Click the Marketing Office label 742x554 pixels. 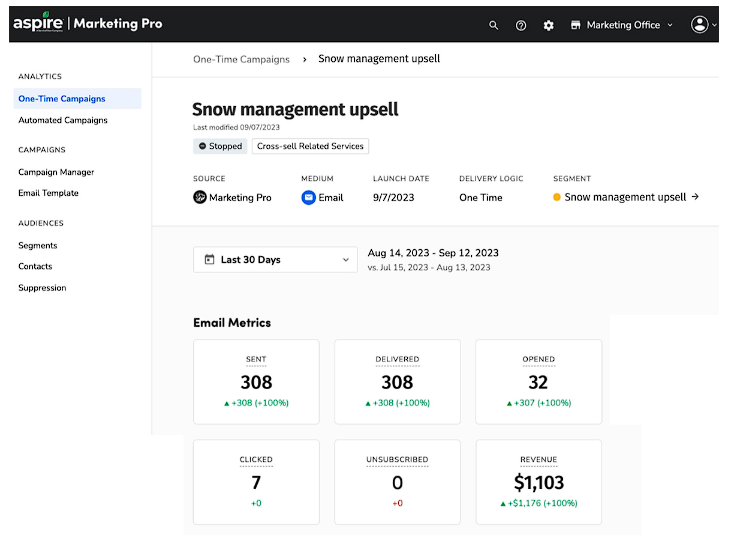click(623, 25)
